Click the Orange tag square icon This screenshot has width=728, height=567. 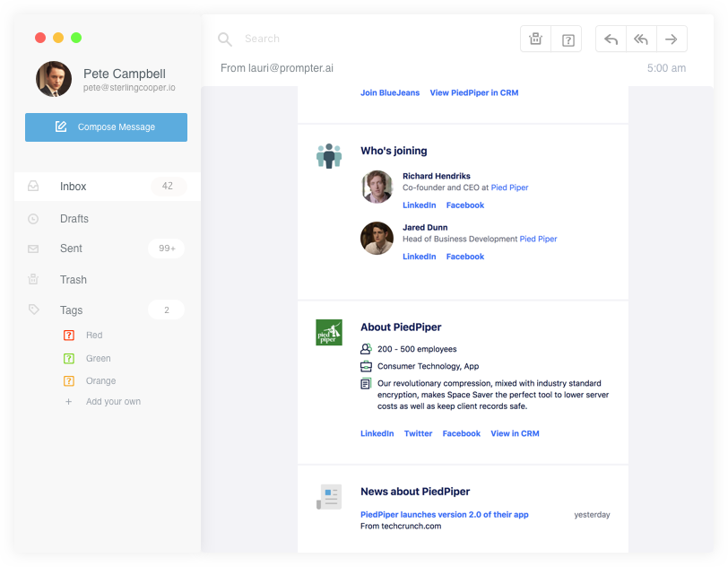[x=69, y=380]
